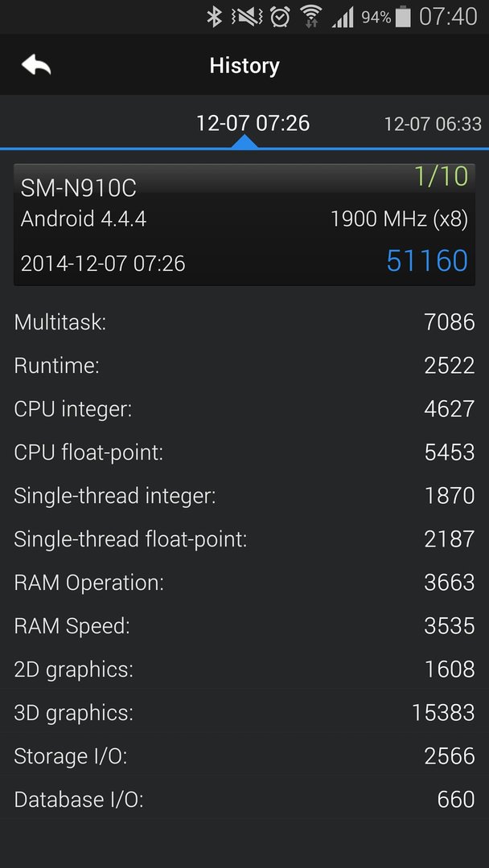Tap the total score 51160
489x868 pixels.
(x=427, y=260)
